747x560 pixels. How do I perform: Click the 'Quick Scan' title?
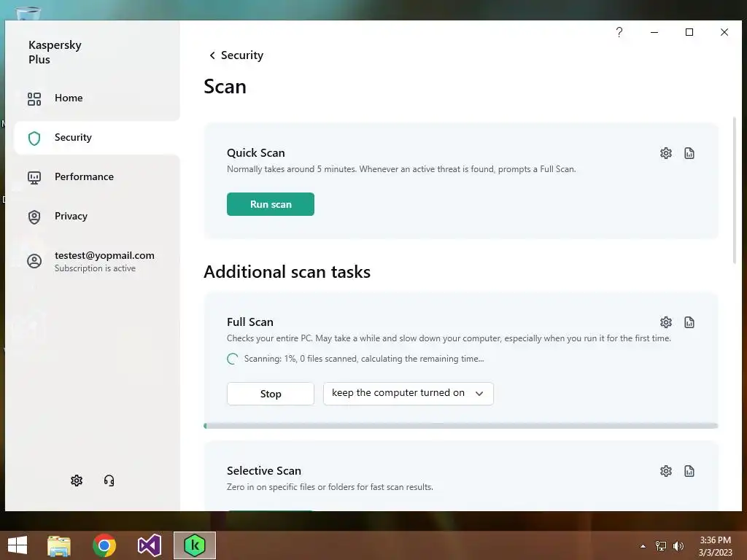[256, 153]
